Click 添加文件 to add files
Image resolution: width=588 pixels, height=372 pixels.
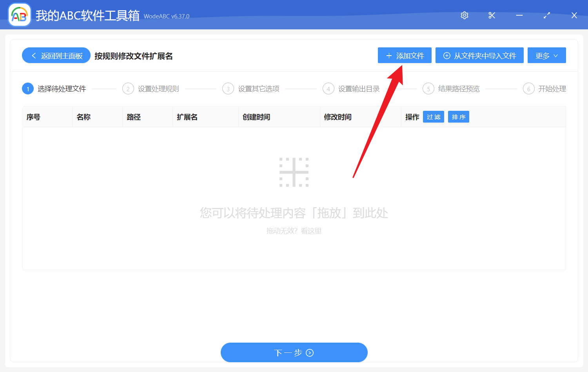click(x=405, y=55)
